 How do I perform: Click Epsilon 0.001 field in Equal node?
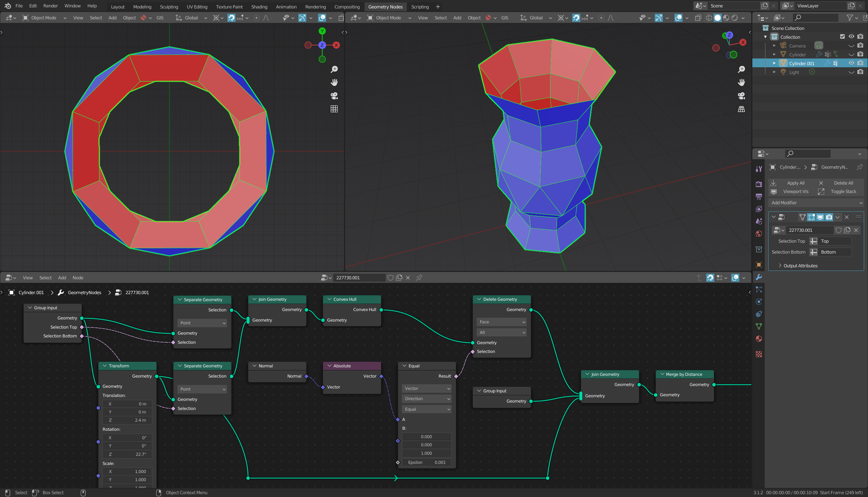coord(427,462)
